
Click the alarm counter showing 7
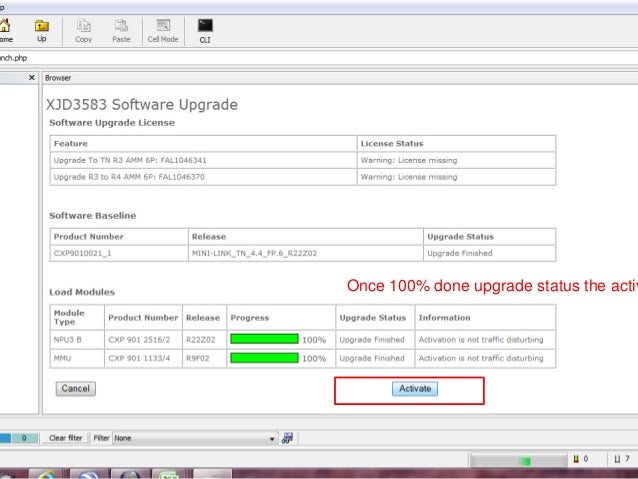tap(621, 459)
